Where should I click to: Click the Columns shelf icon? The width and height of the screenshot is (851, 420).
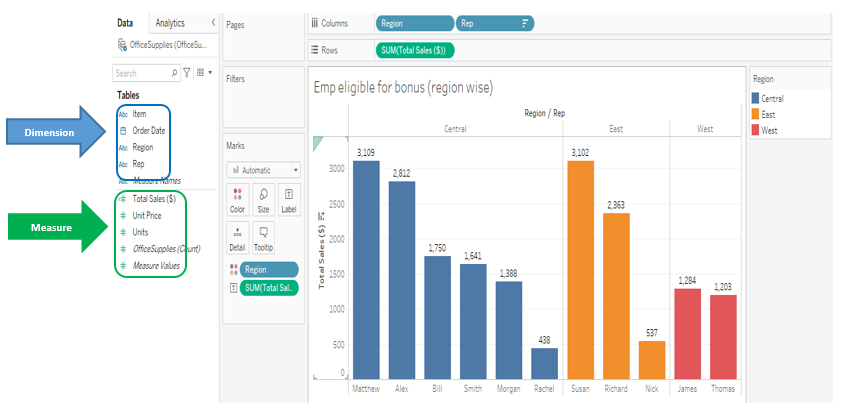pos(314,23)
